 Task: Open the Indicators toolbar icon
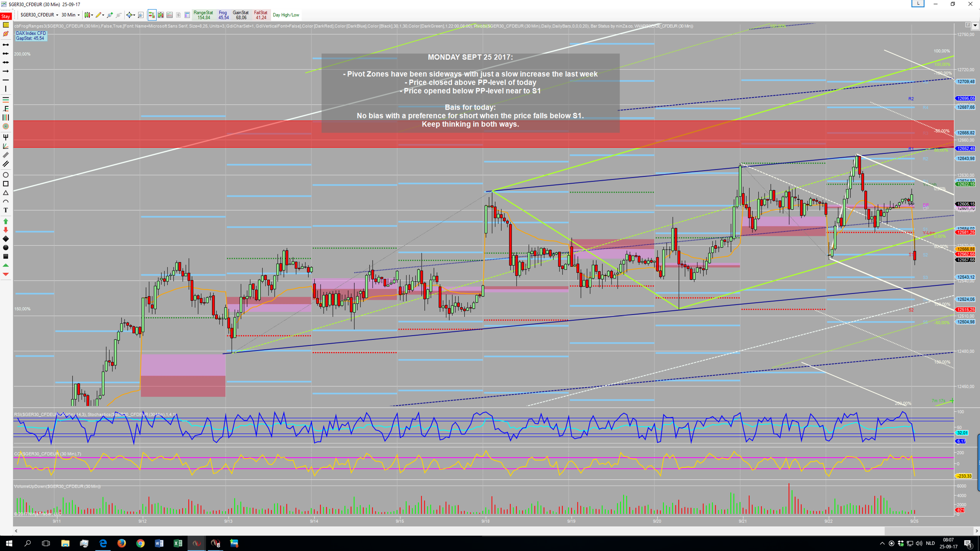(170, 15)
